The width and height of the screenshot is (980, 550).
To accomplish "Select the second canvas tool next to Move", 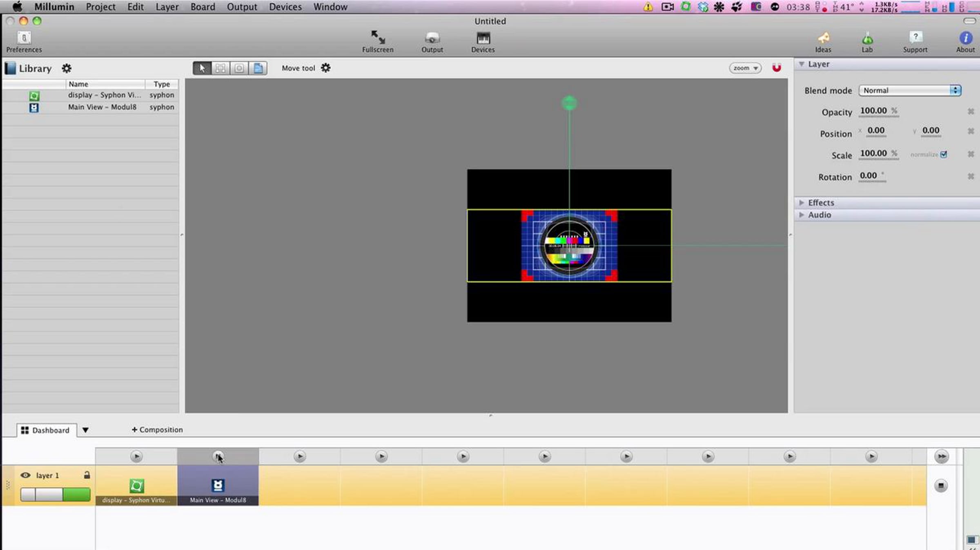I will pos(220,68).
